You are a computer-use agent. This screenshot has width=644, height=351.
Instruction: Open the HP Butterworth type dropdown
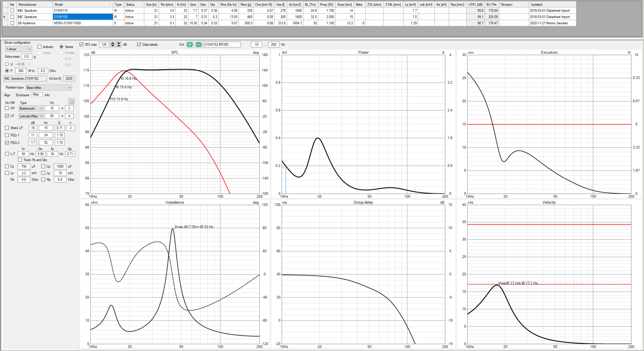click(x=31, y=109)
